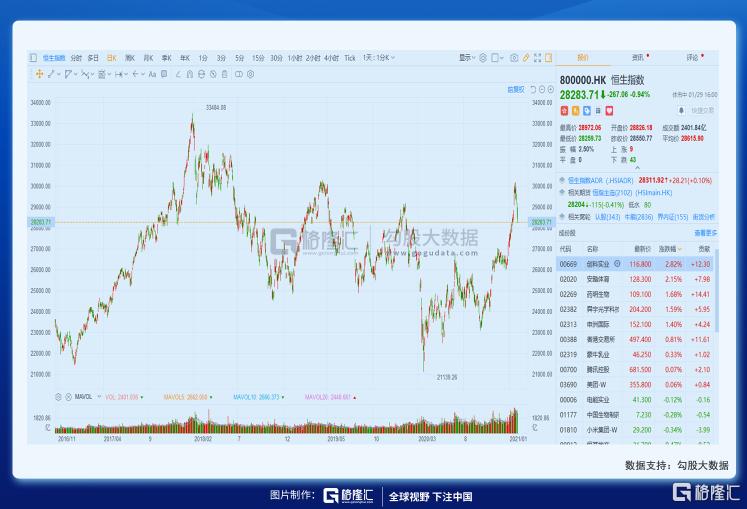Screen dimensions: 747x509
Task: Open the 评论 comments tab
Action: [x=692, y=58]
